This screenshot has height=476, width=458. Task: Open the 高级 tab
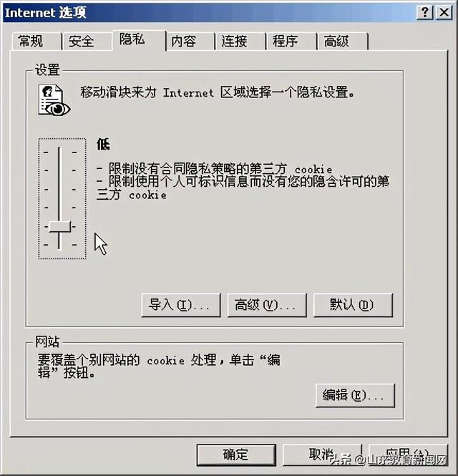(342, 41)
